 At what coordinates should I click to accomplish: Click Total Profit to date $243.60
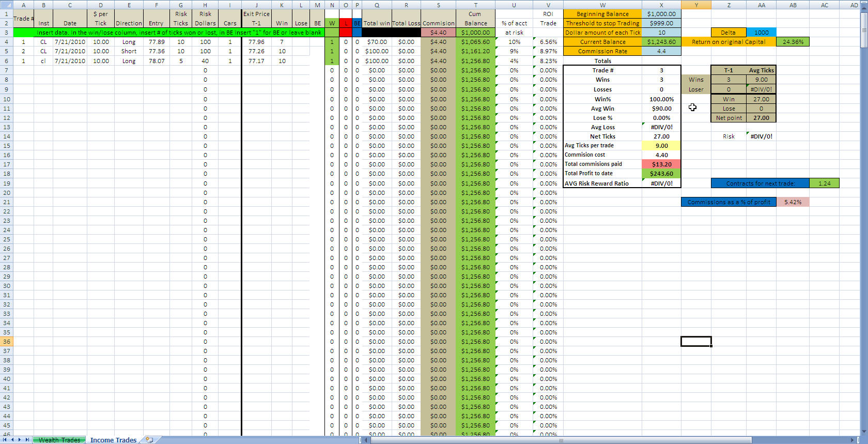[x=661, y=174]
